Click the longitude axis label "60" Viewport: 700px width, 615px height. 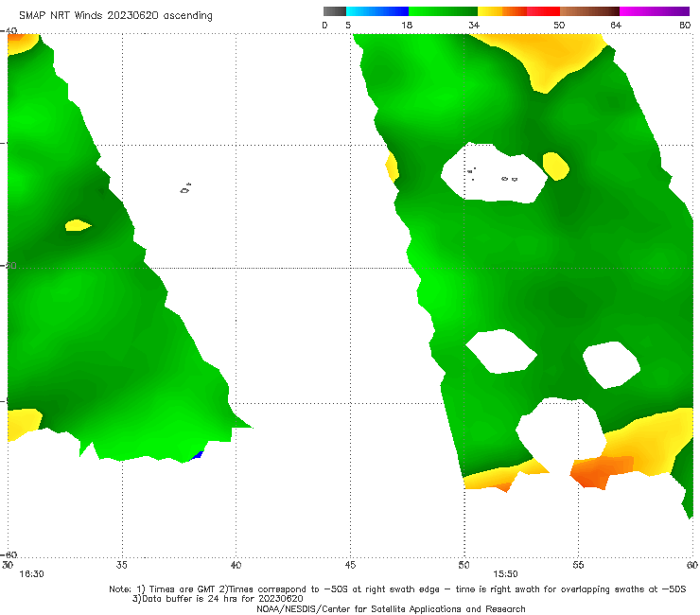[692, 565]
